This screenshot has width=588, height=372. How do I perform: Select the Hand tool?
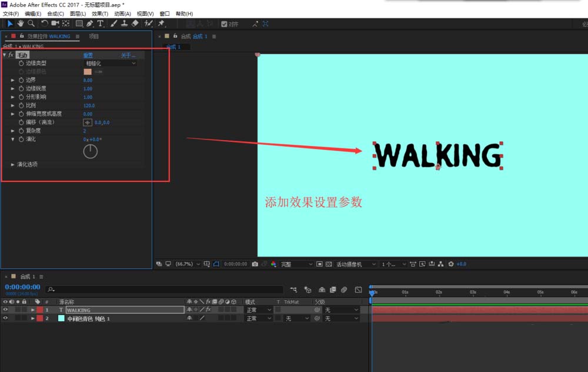point(21,24)
